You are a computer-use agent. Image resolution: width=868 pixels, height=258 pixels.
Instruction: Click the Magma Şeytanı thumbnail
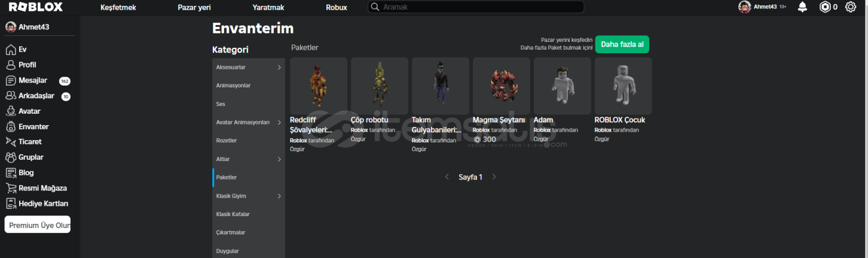click(x=502, y=86)
